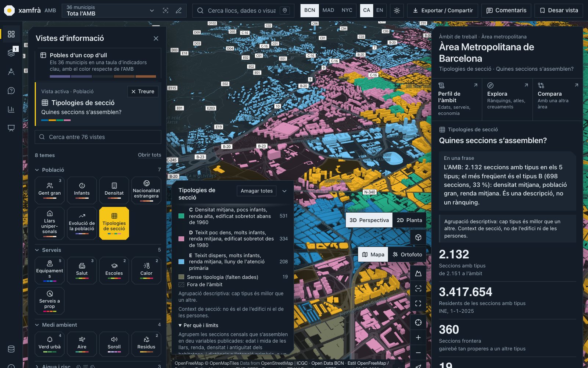Click Treure to remove active view
This screenshot has height=368, width=588.
[143, 92]
